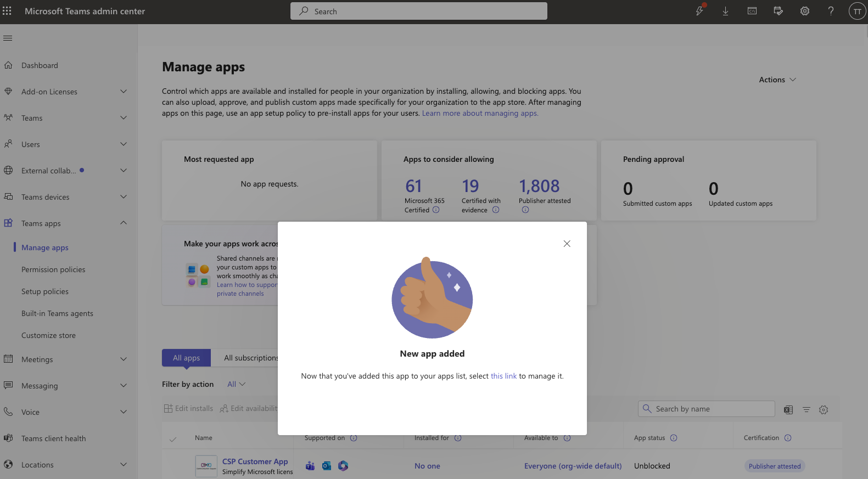Image resolution: width=868 pixels, height=479 pixels.
Task: Show info for Publisher attested count
Action: tap(525, 210)
